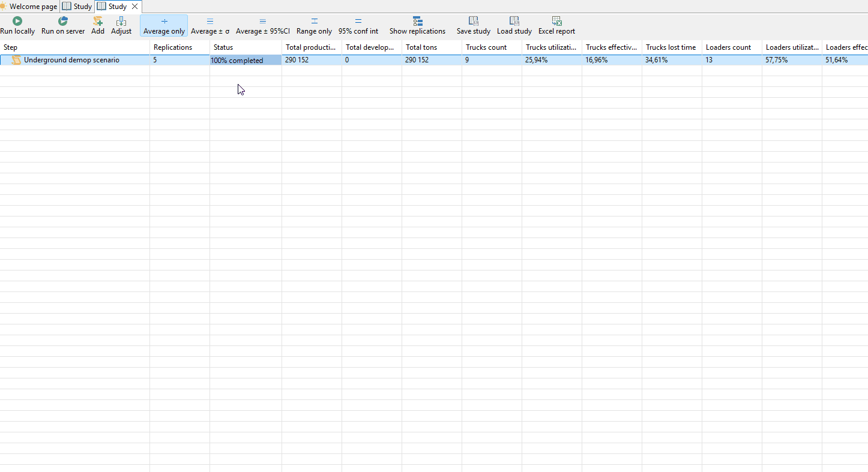Click the Loaders count column header

(x=732, y=47)
